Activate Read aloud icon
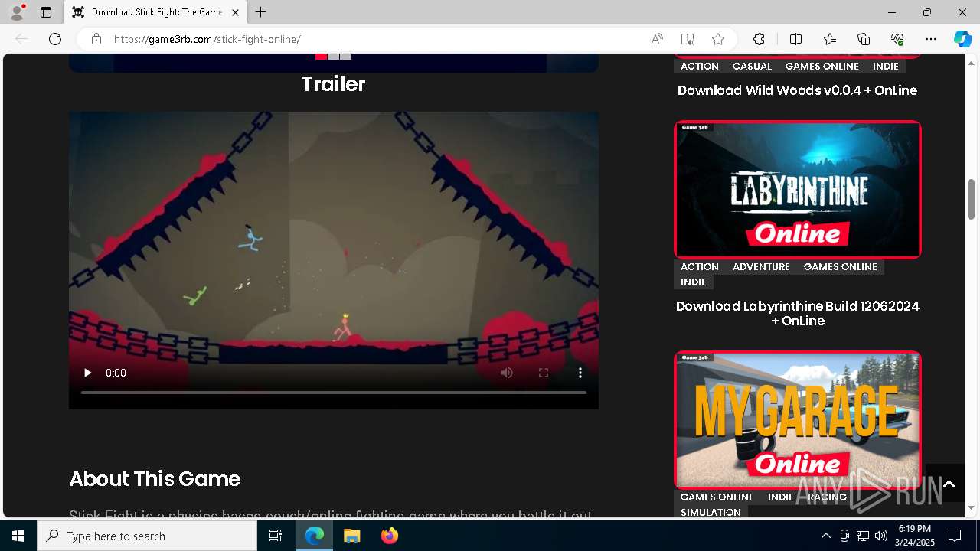 click(x=657, y=39)
